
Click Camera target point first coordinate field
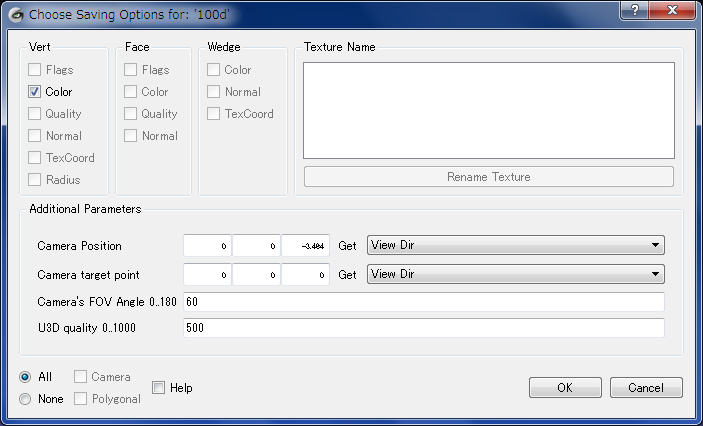click(207, 274)
